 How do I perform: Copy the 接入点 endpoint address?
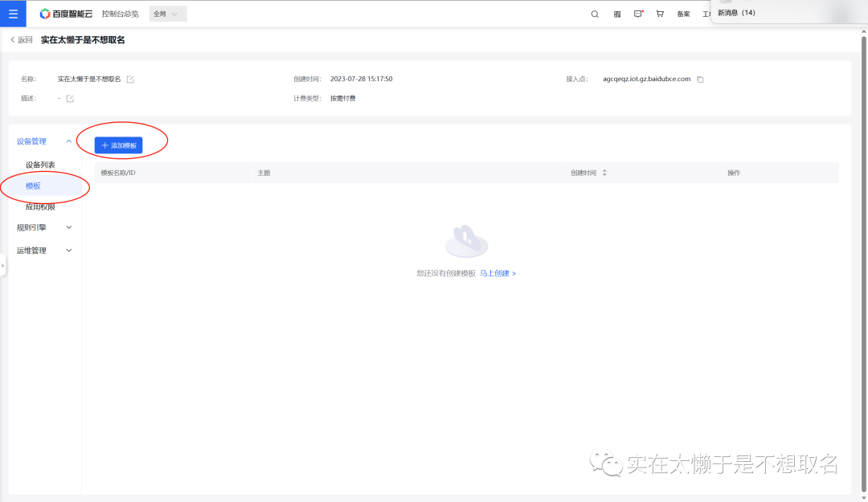point(700,80)
